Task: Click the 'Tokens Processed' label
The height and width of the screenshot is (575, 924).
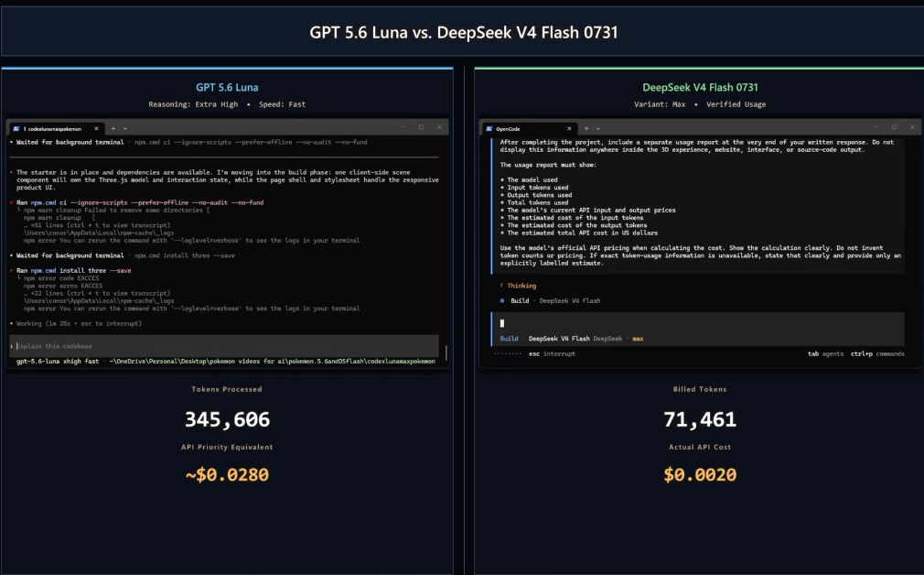Action: [x=227, y=389]
